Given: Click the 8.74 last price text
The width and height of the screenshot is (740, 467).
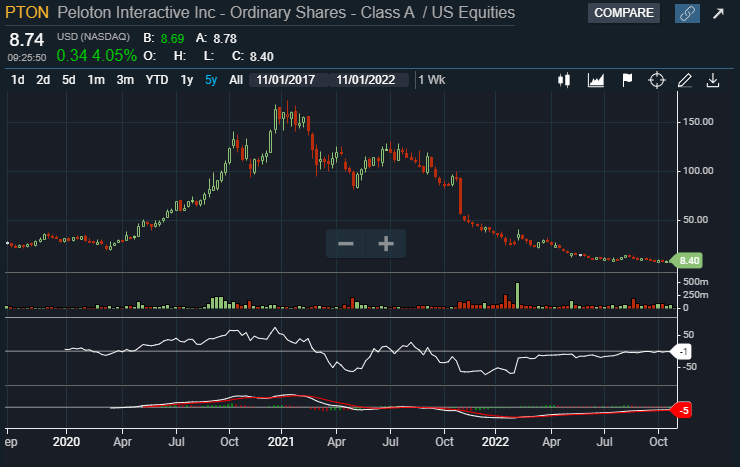Looking at the screenshot, I should [26, 40].
